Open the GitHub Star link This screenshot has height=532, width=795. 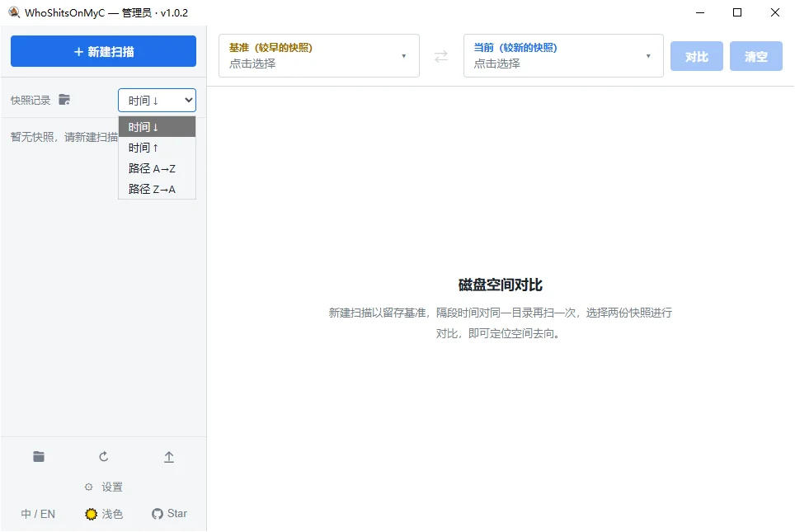click(169, 514)
